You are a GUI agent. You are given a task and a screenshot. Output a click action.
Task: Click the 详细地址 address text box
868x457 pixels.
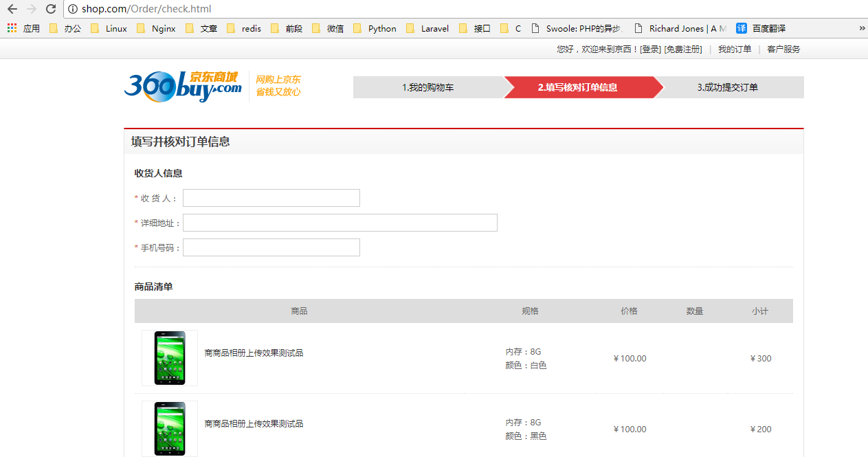pos(340,223)
